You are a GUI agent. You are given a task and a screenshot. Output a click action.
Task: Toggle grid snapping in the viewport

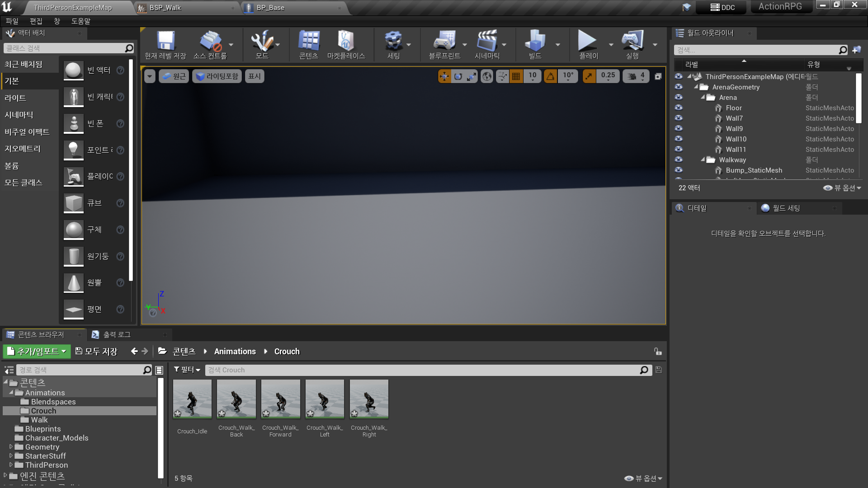[516, 76]
